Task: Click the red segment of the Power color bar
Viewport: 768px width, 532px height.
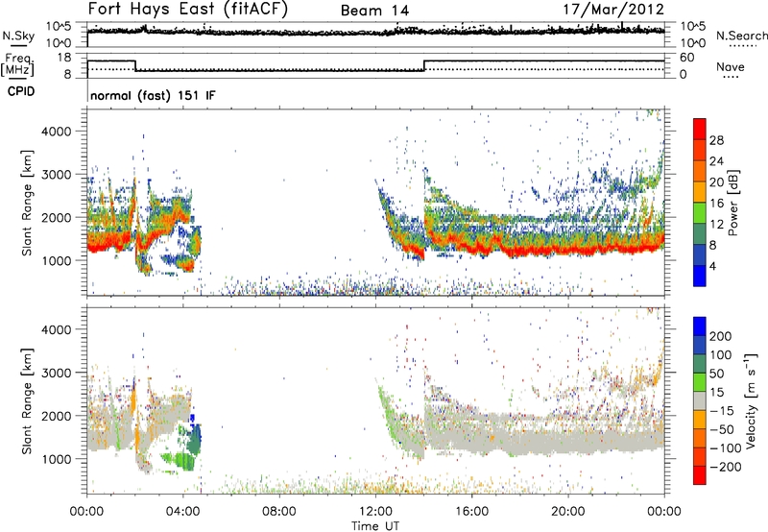Action: tap(700, 129)
